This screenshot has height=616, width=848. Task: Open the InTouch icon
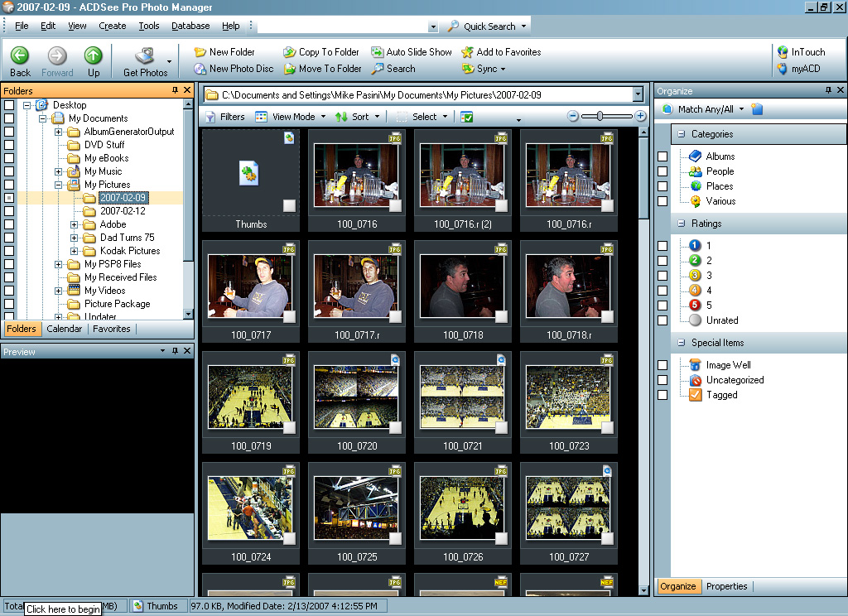(783, 52)
